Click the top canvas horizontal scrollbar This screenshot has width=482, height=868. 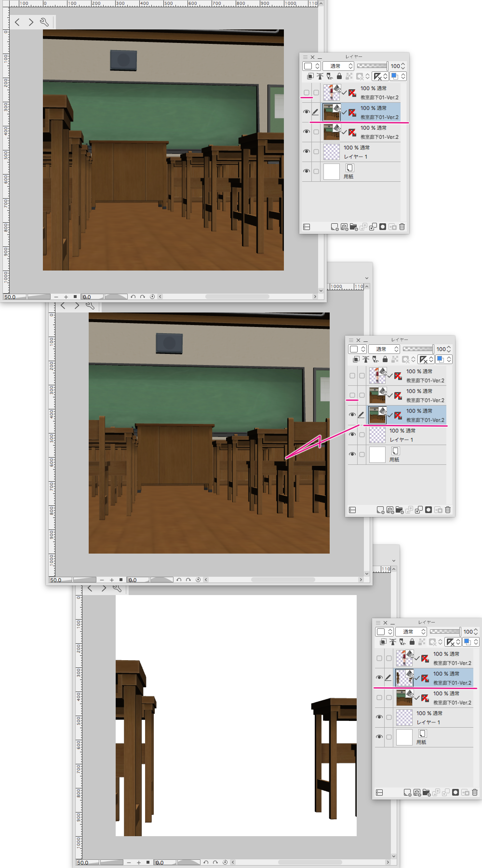pos(238,297)
